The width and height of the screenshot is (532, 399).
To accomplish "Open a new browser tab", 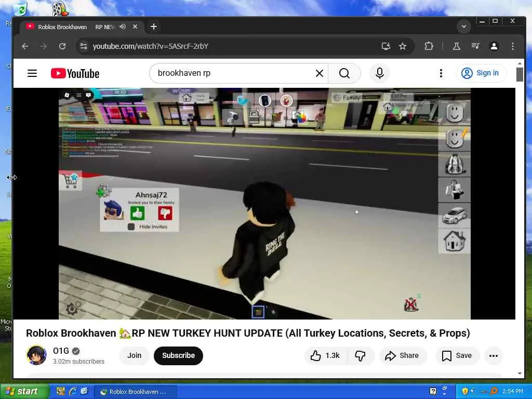I will coord(154,26).
